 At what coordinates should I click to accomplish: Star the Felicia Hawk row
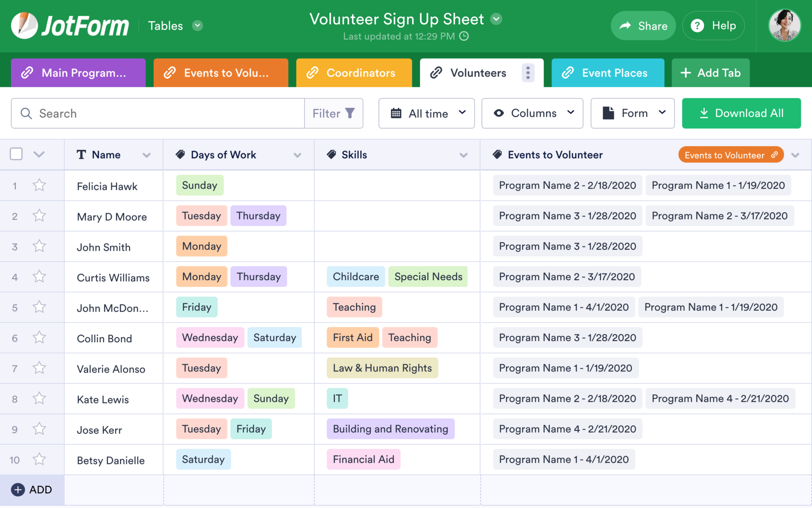click(39, 185)
